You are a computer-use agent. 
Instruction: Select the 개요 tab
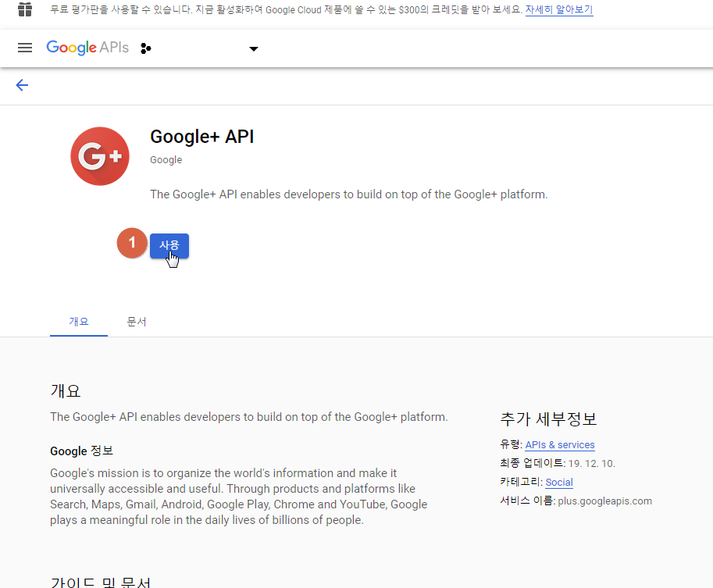[x=79, y=322]
